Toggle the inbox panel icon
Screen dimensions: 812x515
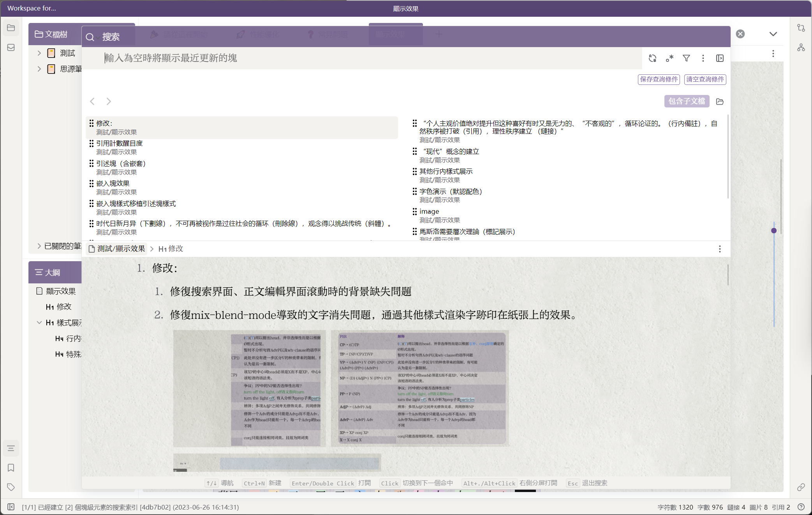[11, 47]
